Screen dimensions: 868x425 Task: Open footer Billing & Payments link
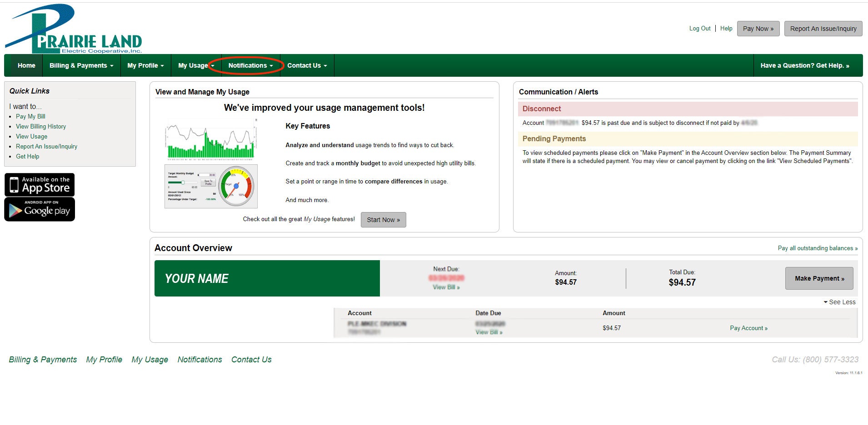[x=43, y=360]
